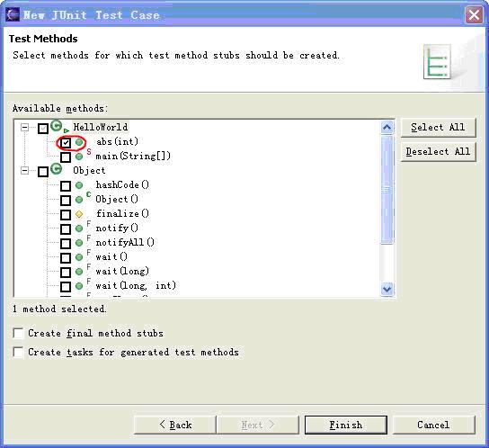This screenshot has height=448, width=489.
Task: Click the wizard banner tree image
Action: [x=437, y=62]
